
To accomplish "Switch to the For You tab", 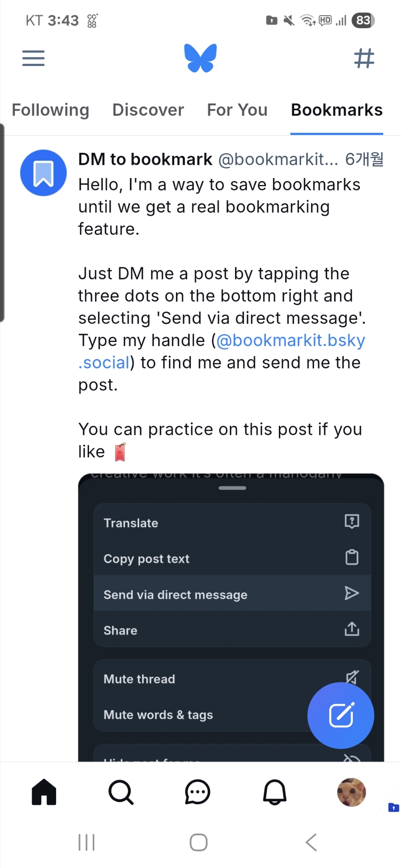I will point(237,110).
